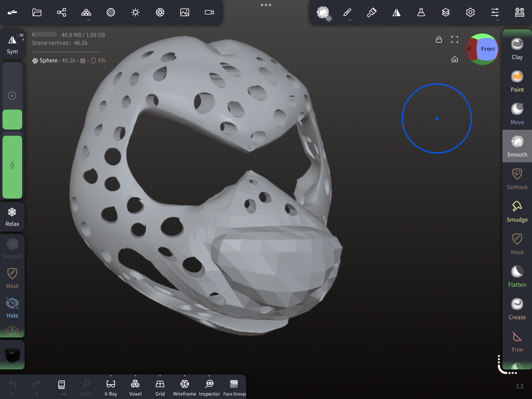
Task: Select the Move tool
Action: coord(517,114)
